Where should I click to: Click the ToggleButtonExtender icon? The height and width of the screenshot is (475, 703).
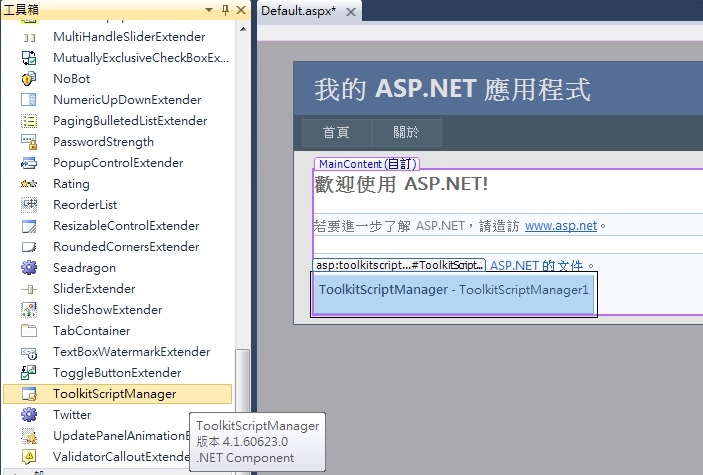point(29,373)
